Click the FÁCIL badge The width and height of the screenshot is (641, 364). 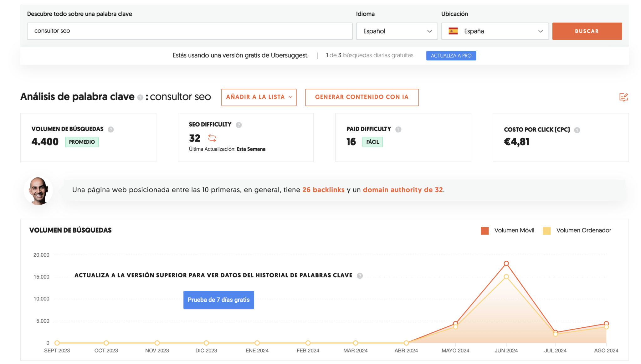372,142
